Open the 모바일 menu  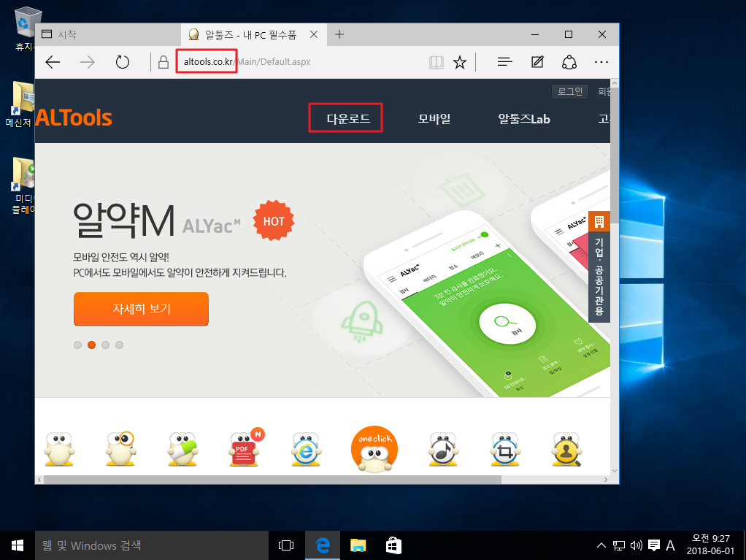pos(434,118)
